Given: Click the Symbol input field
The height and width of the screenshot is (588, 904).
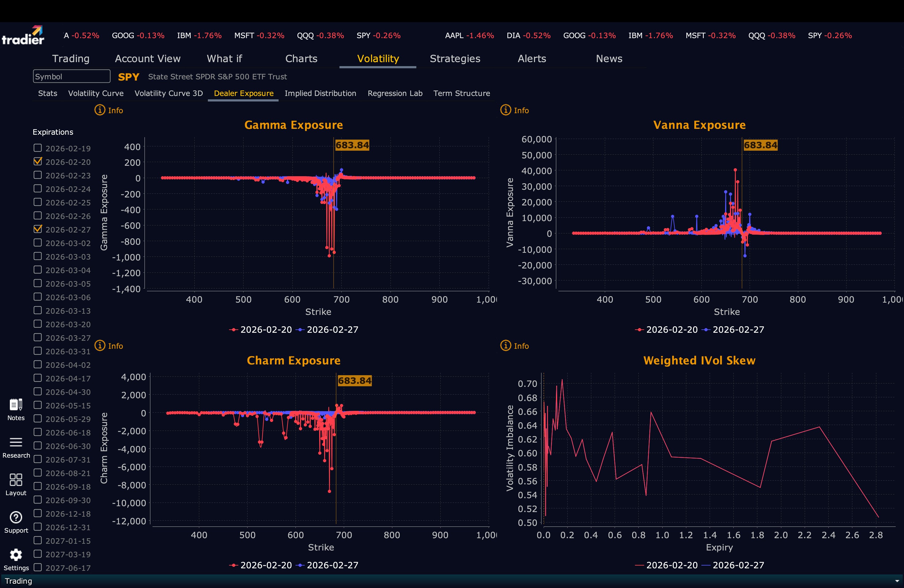Looking at the screenshot, I should [71, 76].
